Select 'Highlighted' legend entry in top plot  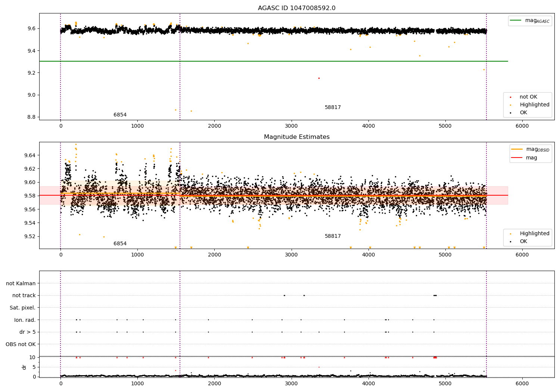[x=534, y=105]
